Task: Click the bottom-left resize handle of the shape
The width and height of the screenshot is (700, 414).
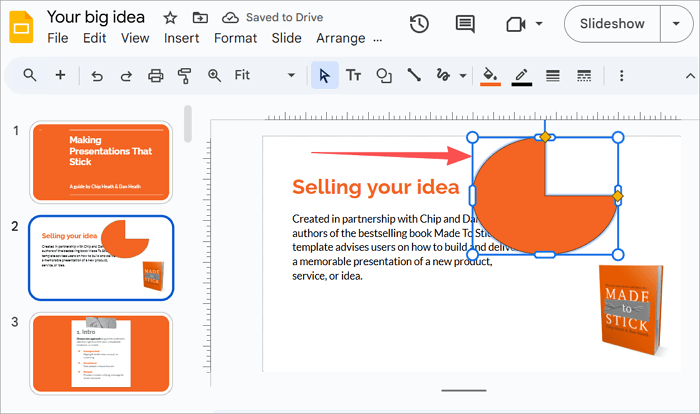Action: click(472, 255)
